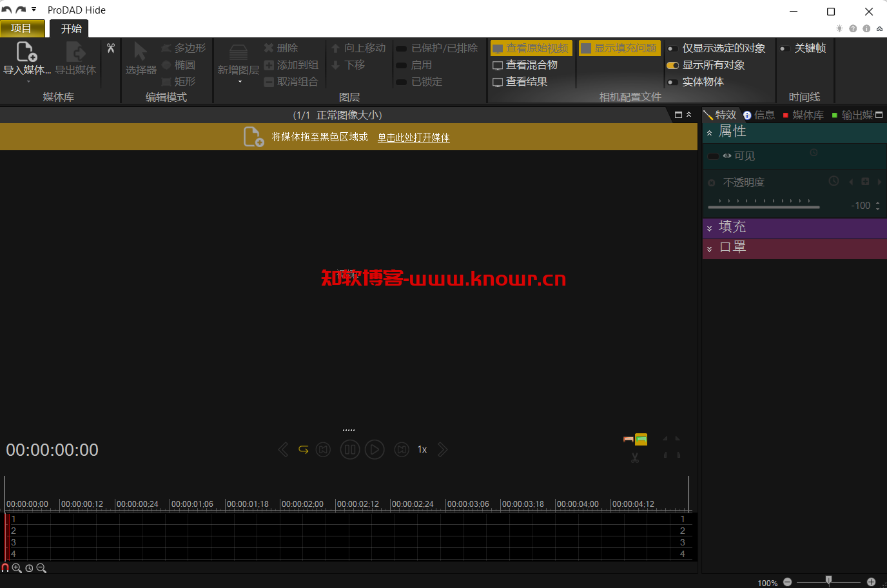Toggle the 可见 visibility switch

[714, 156]
